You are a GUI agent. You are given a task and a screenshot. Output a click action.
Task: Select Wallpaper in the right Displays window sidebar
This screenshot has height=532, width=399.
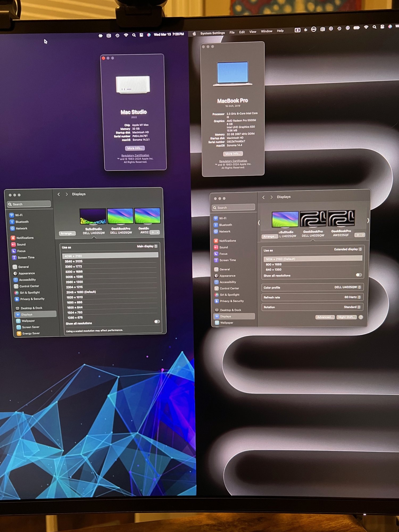point(224,323)
